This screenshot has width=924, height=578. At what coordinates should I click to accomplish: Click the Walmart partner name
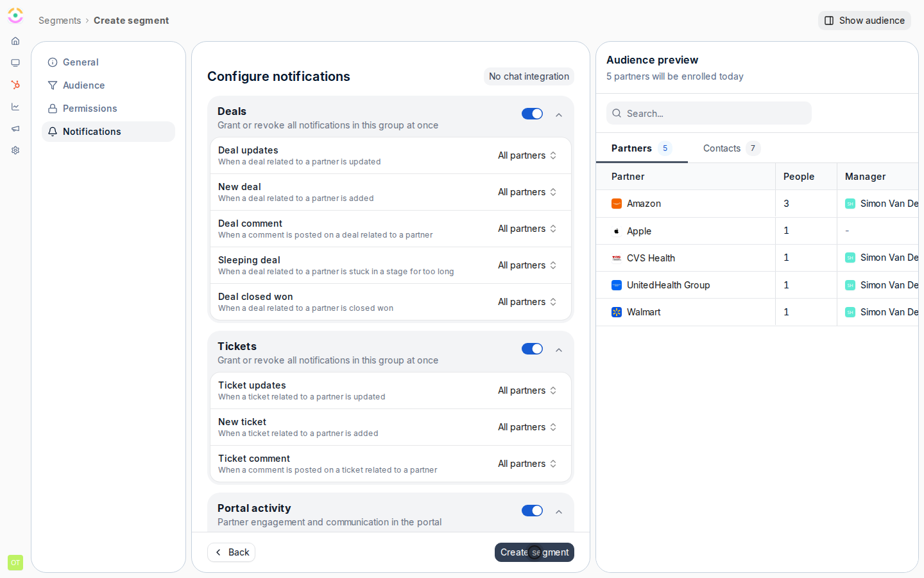click(x=644, y=312)
